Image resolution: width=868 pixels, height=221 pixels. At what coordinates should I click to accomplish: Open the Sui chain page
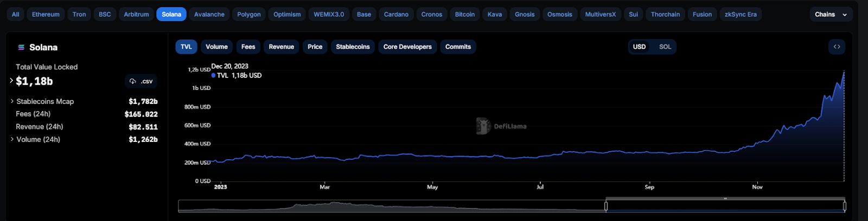pyautogui.click(x=634, y=15)
